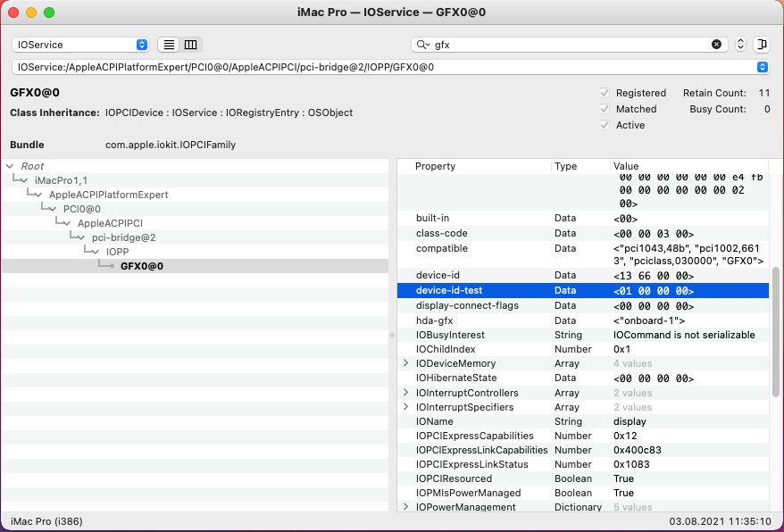Step through search results

740,45
